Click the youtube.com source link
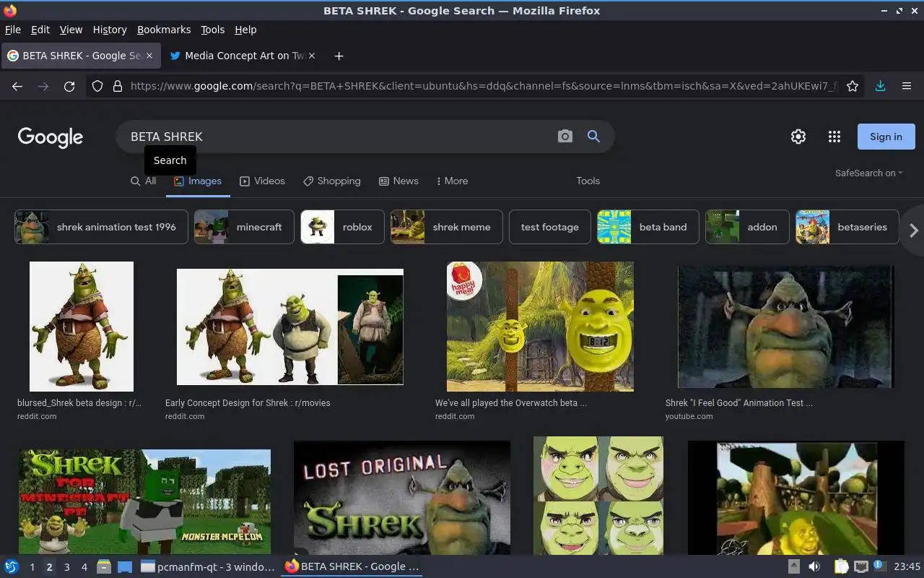The image size is (924, 578). pos(689,416)
